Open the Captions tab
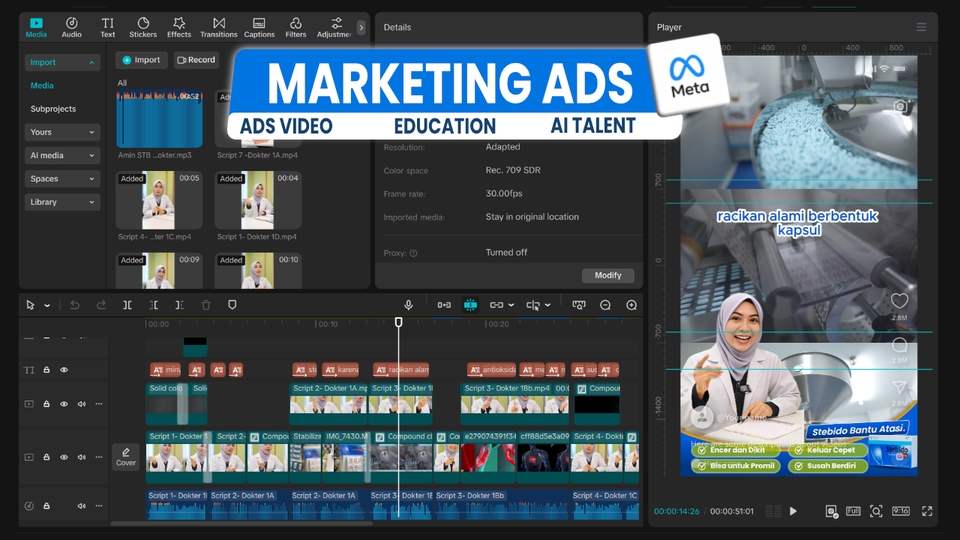960x540 pixels. (259, 28)
